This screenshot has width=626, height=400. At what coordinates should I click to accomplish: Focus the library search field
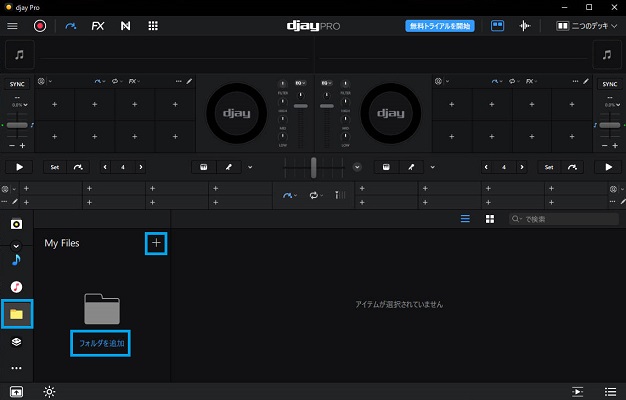point(564,219)
